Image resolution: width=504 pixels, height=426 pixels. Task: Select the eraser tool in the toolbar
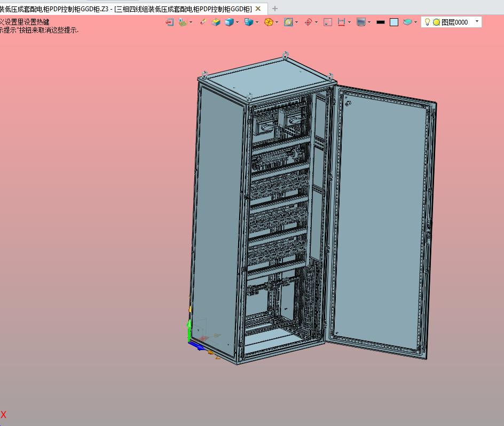click(202, 22)
